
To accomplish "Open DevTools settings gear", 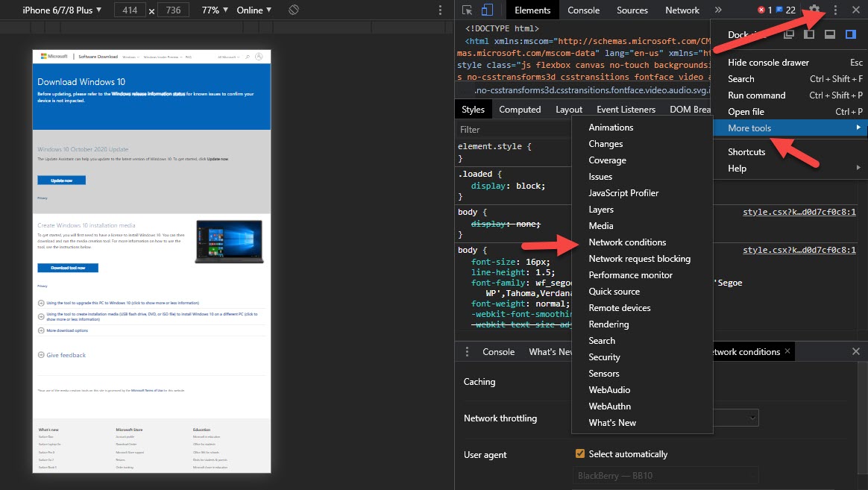I will tap(814, 10).
